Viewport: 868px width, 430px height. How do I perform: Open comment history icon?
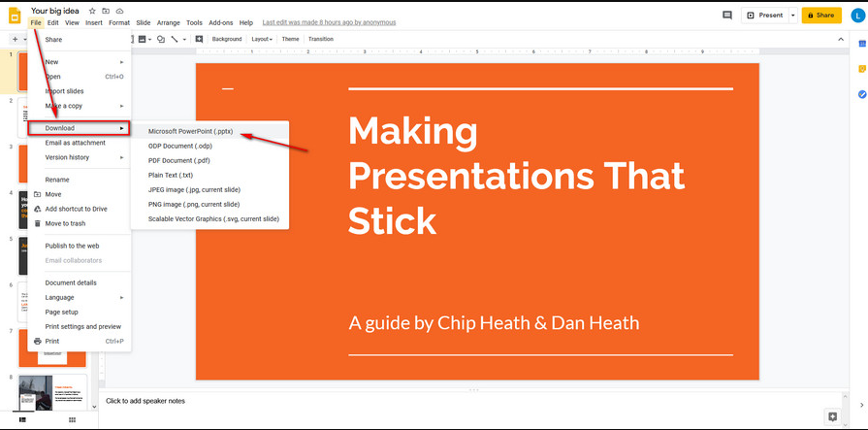pyautogui.click(x=727, y=16)
